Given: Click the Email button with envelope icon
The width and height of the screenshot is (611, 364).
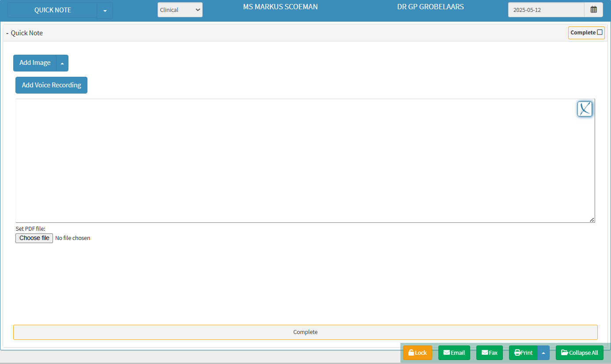Looking at the screenshot, I should (x=454, y=353).
